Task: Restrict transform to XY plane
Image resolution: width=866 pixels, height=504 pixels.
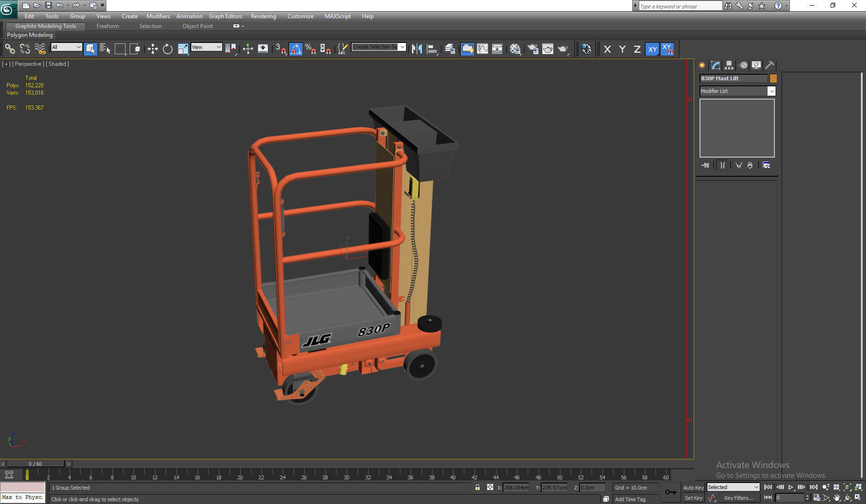Action: pos(652,49)
